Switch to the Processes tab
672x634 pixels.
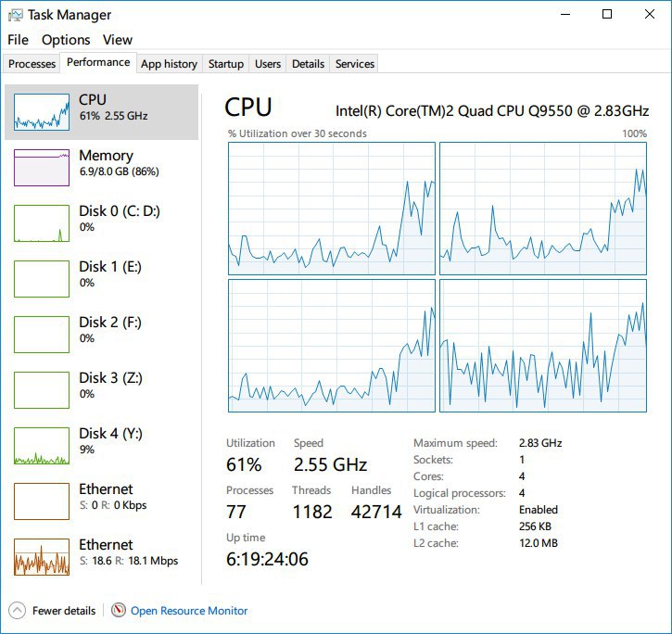[x=32, y=64]
